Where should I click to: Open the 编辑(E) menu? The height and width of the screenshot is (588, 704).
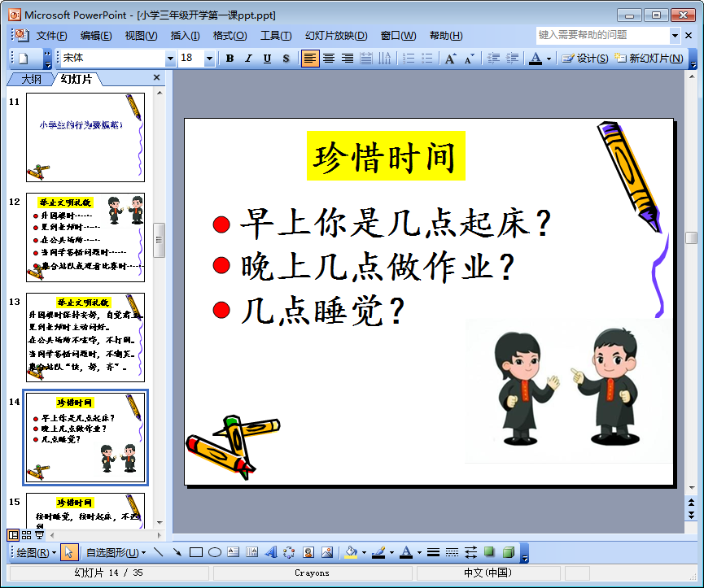pyautogui.click(x=96, y=36)
